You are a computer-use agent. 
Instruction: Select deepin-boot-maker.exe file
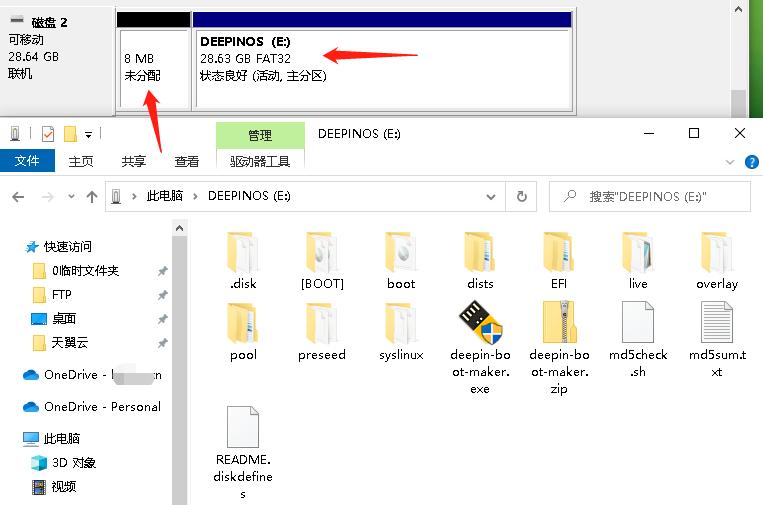tap(480, 347)
